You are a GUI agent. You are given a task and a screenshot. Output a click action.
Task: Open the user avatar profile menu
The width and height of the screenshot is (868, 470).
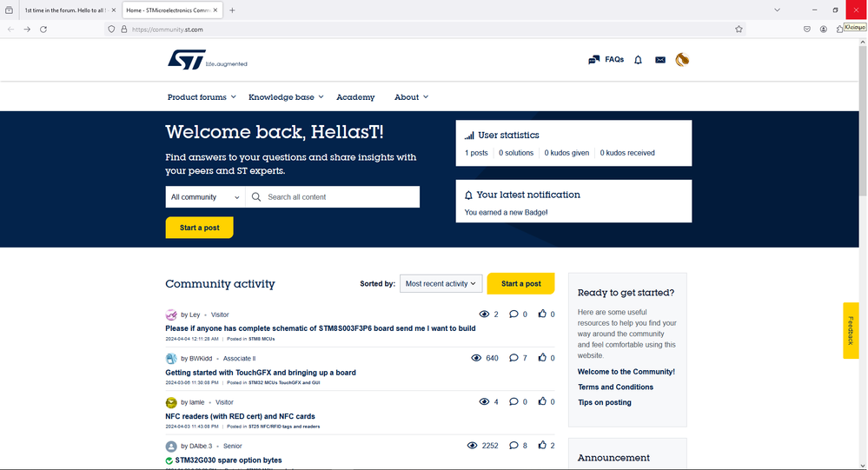[682, 60]
